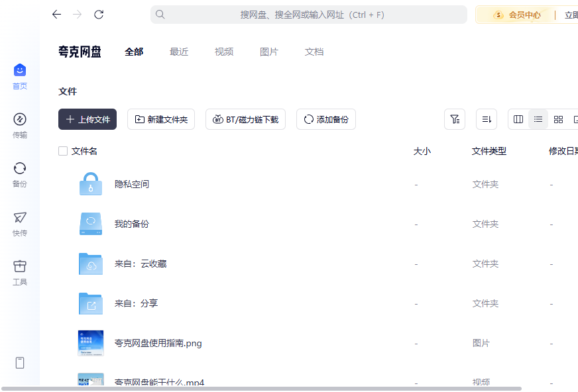Open the 工具 tools sidebar item

(x=19, y=273)
